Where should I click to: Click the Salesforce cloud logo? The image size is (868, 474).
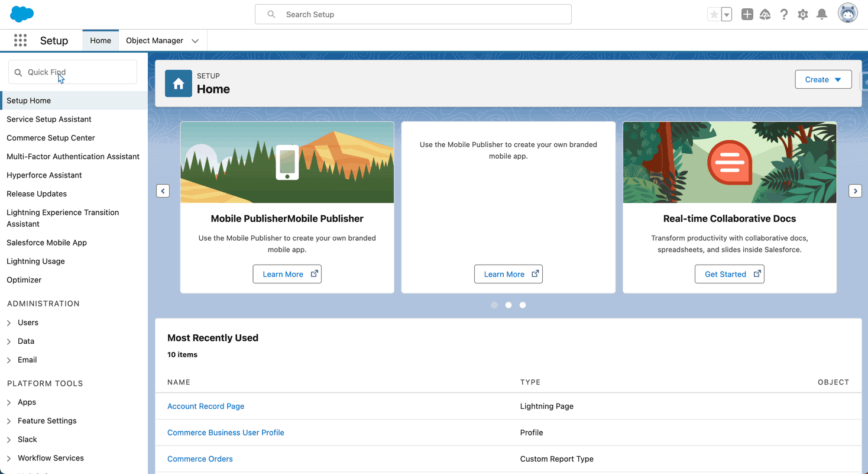(22, 14)
